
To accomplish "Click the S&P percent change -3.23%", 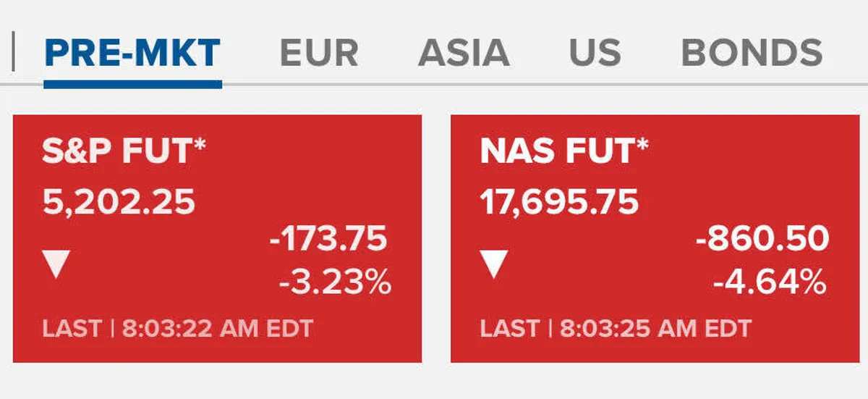I will point(335,283).
